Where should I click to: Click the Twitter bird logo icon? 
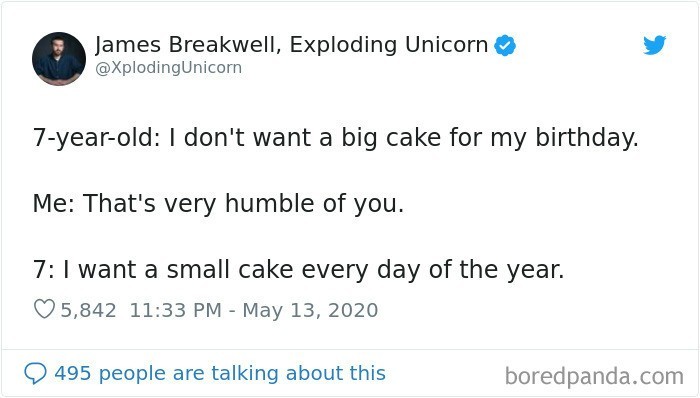click(654, 45)
